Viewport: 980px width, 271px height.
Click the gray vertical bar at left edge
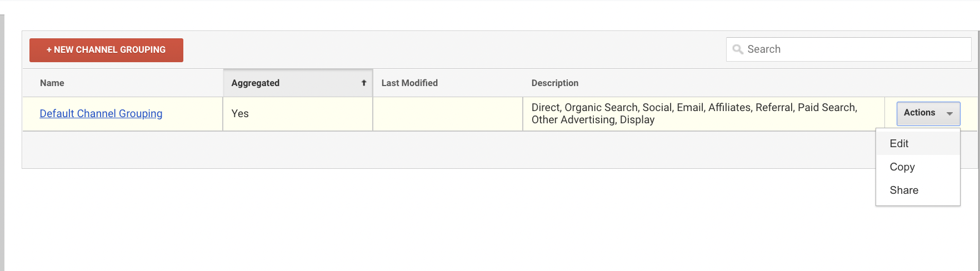point(2,143)
